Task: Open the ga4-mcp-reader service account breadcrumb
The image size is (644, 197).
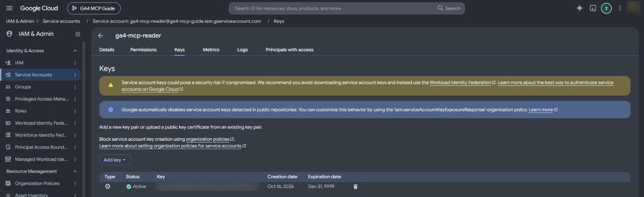Action: click(x=177, y=21)
